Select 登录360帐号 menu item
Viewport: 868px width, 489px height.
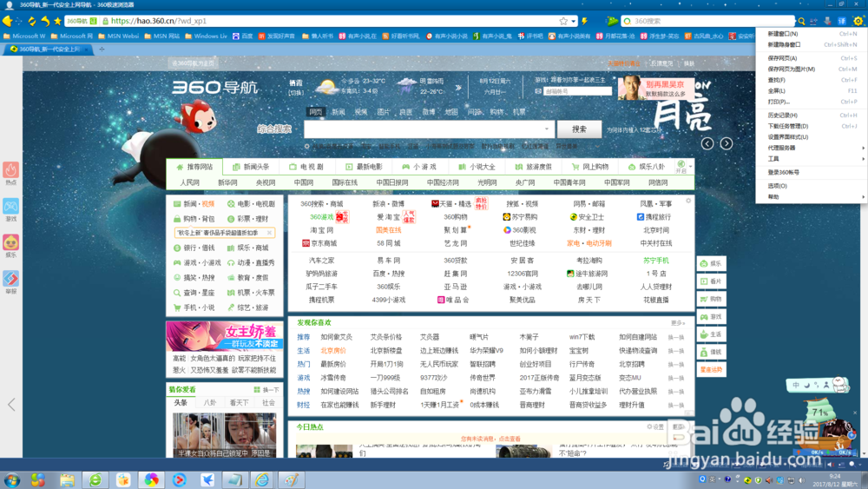click(x=783, y=172)
